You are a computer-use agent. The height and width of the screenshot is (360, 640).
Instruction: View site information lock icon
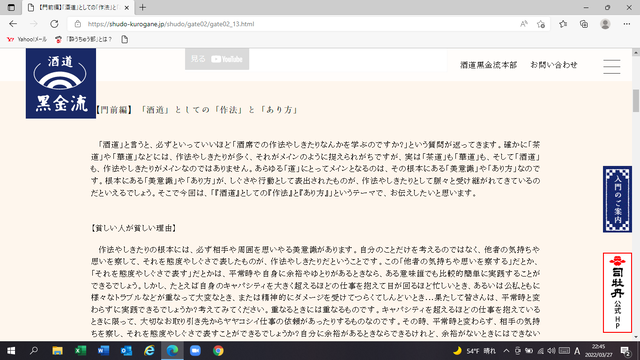tap(78, 24)
